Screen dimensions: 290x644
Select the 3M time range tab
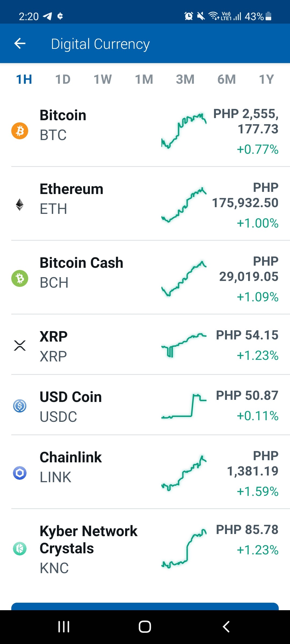[x=185, y=79]
